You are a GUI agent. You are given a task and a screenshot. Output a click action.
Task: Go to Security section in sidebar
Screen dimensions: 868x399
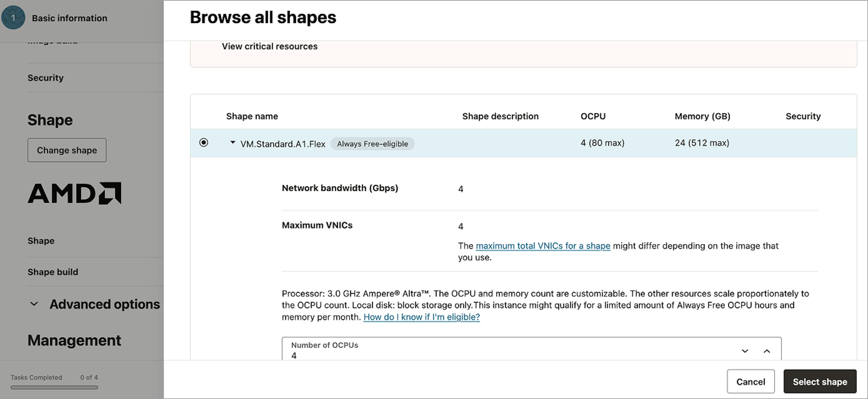[x=45, y=78]
